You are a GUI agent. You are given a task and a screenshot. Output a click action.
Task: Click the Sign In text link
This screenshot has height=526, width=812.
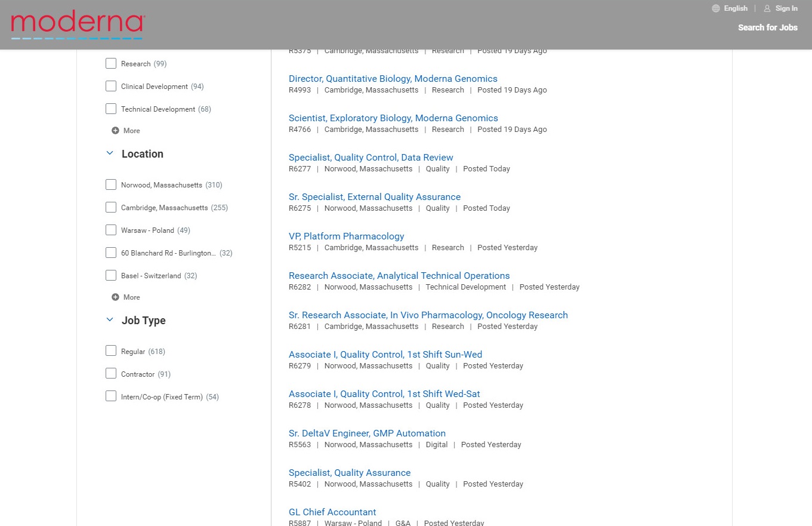click(x=786, y=8)
